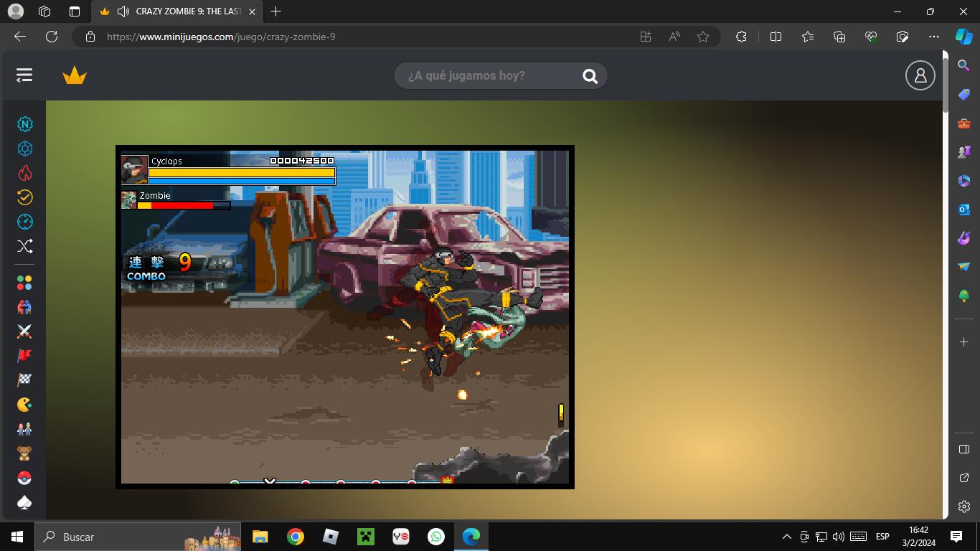Open the Pokeball games category
Image resolution: width=980 pixels, height=551 pixels.
pos(24,478)
